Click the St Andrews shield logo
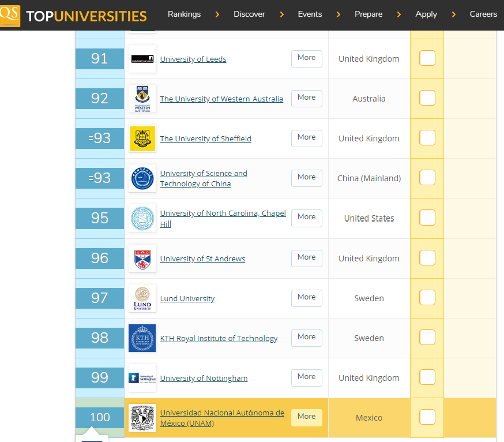The width and height of the screenshot is (504, 442). 142,259
